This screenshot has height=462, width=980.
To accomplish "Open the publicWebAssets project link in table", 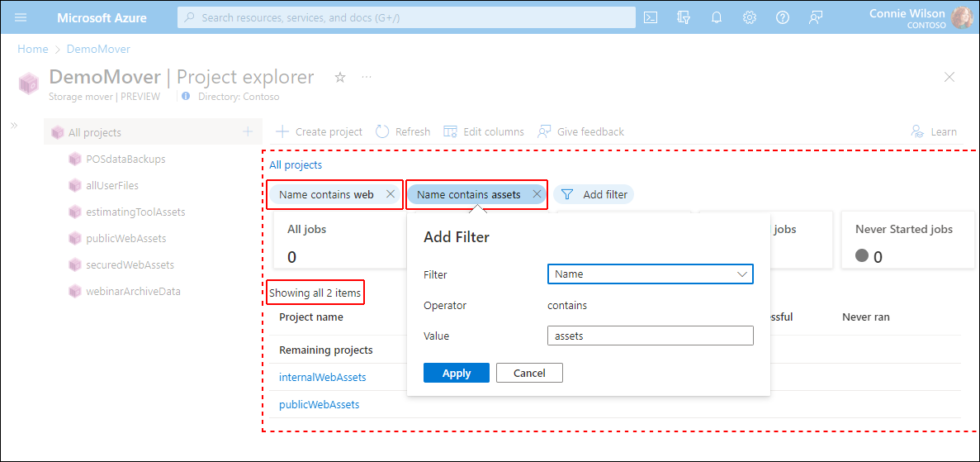I will tap(320, 404).
